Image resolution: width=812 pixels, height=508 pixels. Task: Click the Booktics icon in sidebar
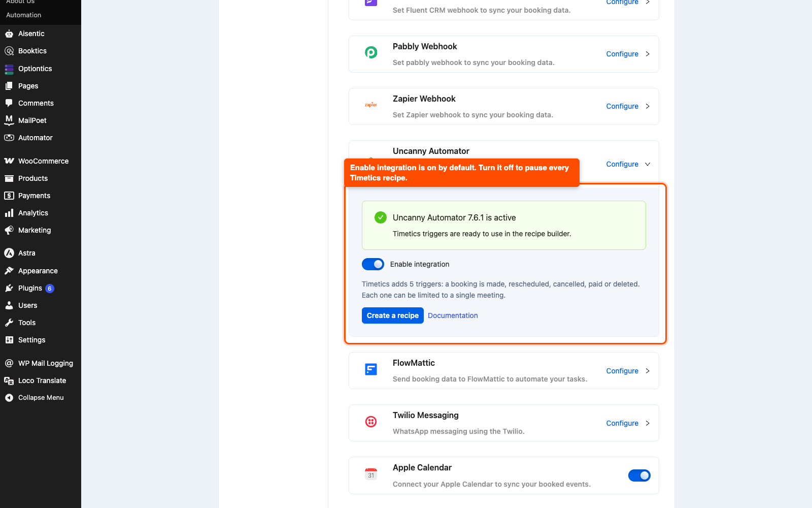tap(9, 51)
